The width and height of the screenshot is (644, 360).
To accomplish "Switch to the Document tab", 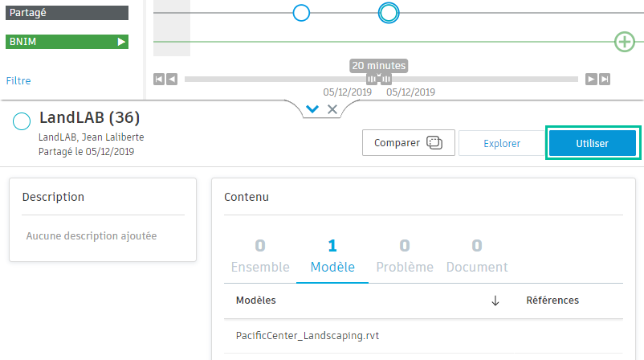I will pos(477,256).
